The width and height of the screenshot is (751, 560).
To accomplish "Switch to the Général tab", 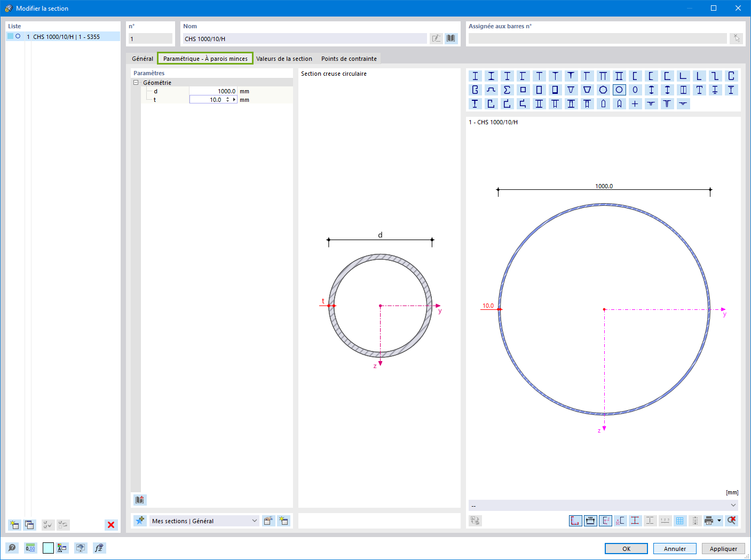I will pyautogui.click(x=143, y=59).
